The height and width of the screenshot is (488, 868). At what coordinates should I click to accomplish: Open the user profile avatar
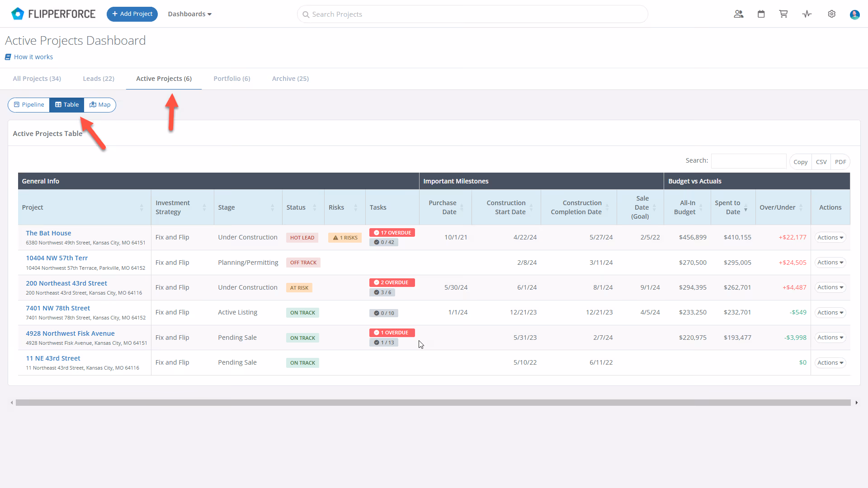point(854,14)
